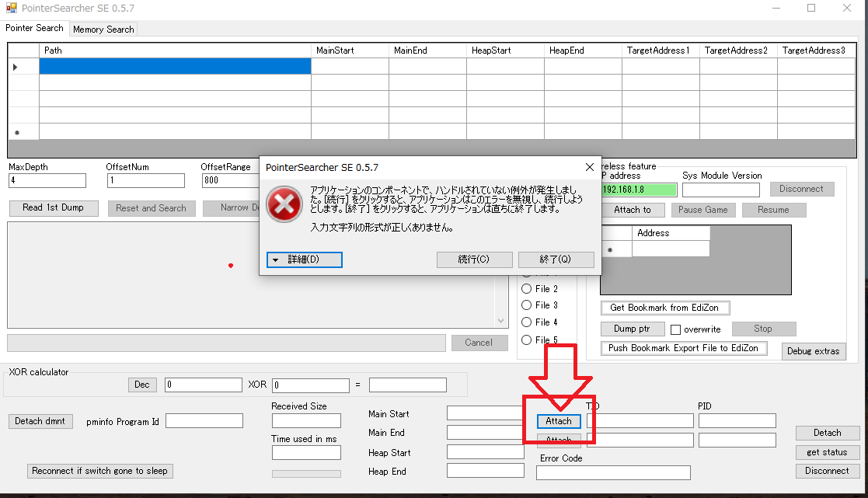The width and height of the screenshot is (868, 498).
Task: Click the Read 1st Dump button
Action: click(x=54, y=208)
